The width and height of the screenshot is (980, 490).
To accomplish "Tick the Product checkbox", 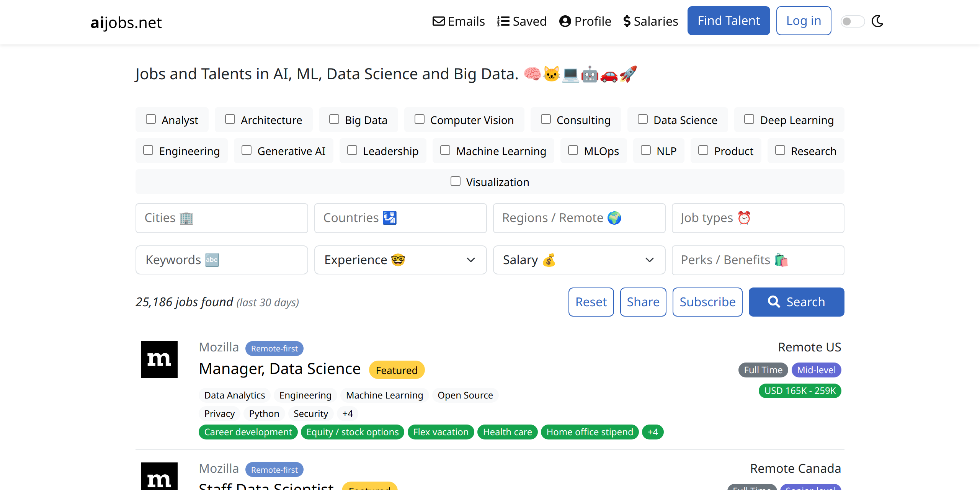I will coord(703,150).
